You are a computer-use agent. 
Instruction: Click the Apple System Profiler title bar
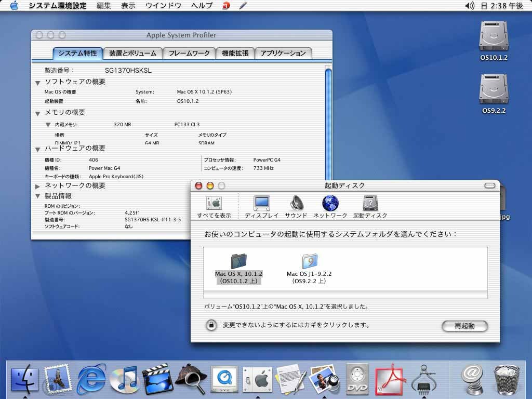tap(181, 35)
